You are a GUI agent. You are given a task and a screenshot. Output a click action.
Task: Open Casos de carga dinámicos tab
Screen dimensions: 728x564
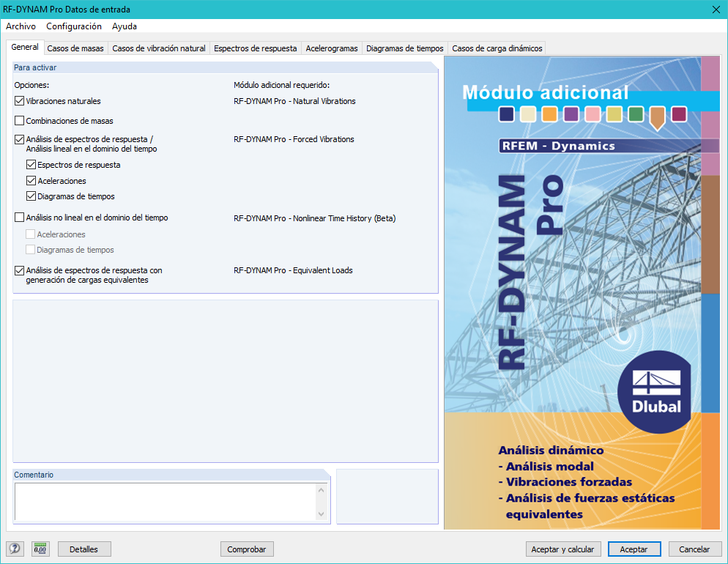pyautogui.click(x=497, y=48)
